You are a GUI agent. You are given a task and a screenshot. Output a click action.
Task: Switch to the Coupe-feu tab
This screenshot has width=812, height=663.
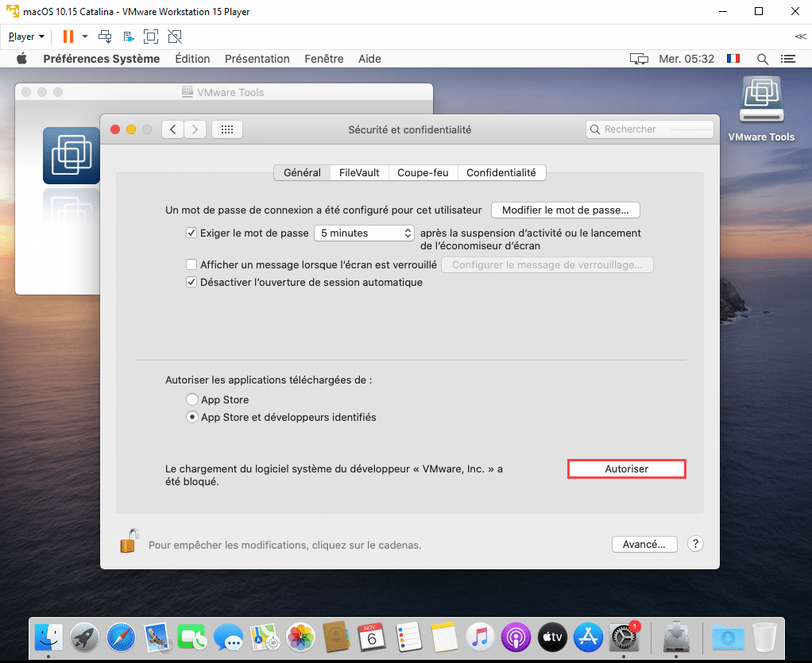(x=423, y=172)
